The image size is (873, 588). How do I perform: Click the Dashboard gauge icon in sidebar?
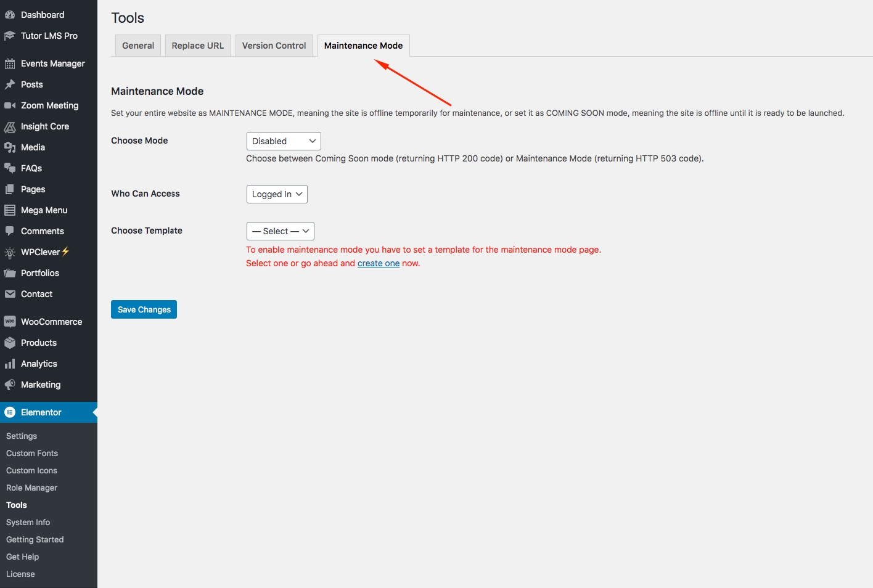click(10, 15)
